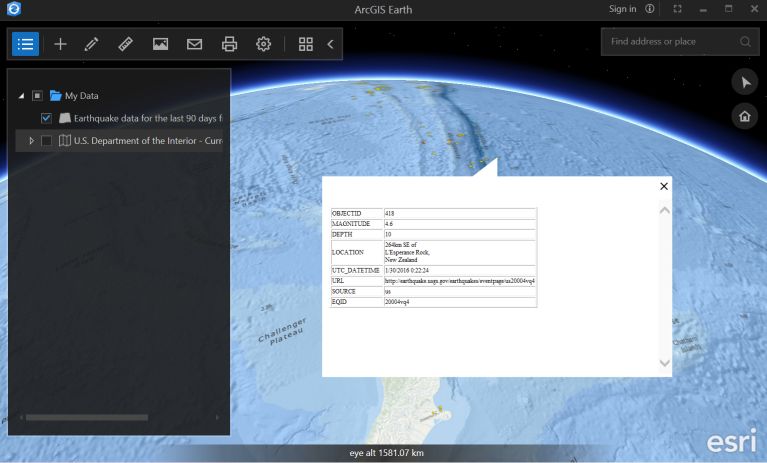Select the Earthquake data for last 90 days layer
This screenshot has height=463, width=767.
[148, 118]
